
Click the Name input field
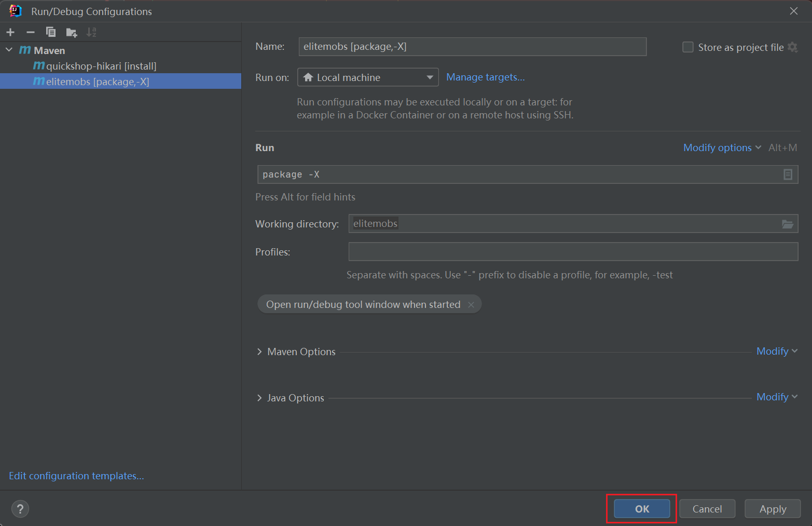472,47
